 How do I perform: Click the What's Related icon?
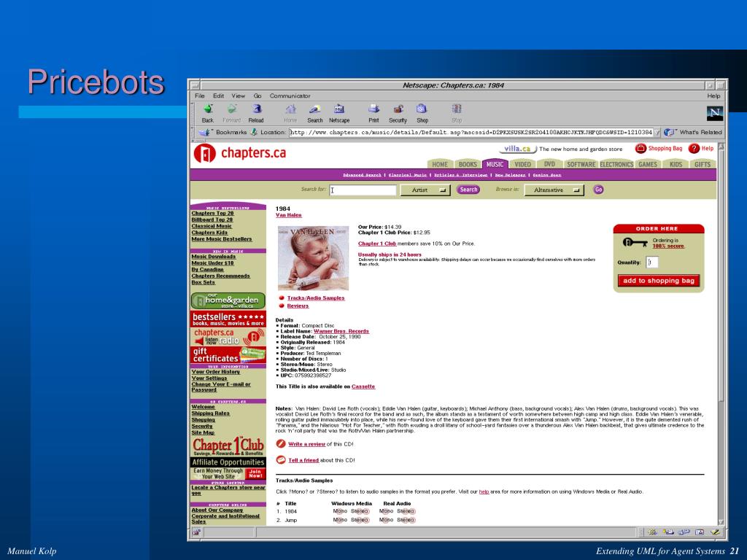point(670,133)
